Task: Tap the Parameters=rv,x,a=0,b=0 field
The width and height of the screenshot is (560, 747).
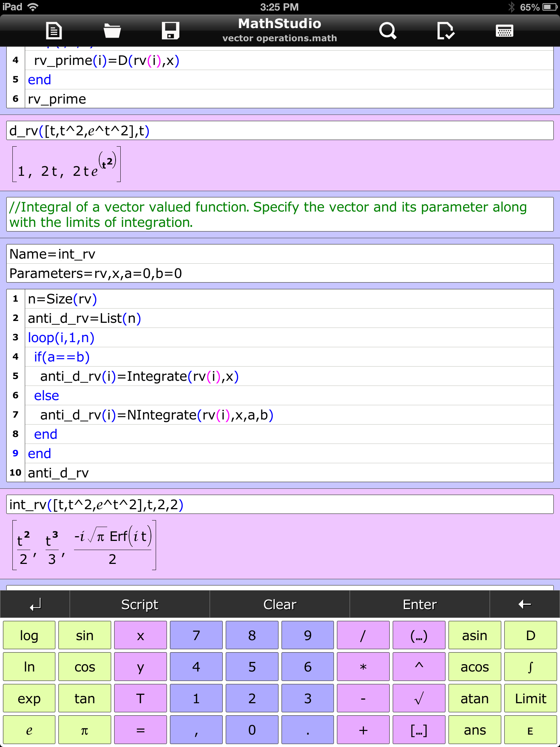Action: [280, 274]
